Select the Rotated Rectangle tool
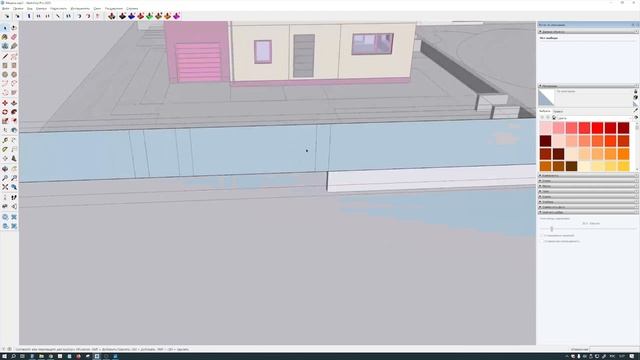Image resolution: width=640 pixels, height=360 pixels. [14, 65]
